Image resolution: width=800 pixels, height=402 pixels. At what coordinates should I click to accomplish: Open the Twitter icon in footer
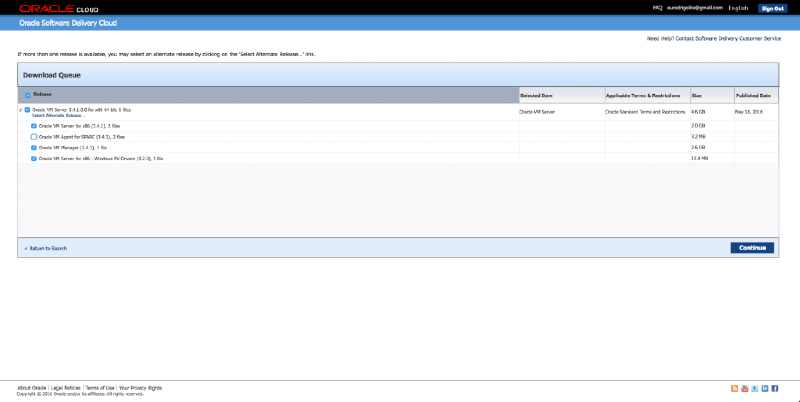click(x=754, y=388)
